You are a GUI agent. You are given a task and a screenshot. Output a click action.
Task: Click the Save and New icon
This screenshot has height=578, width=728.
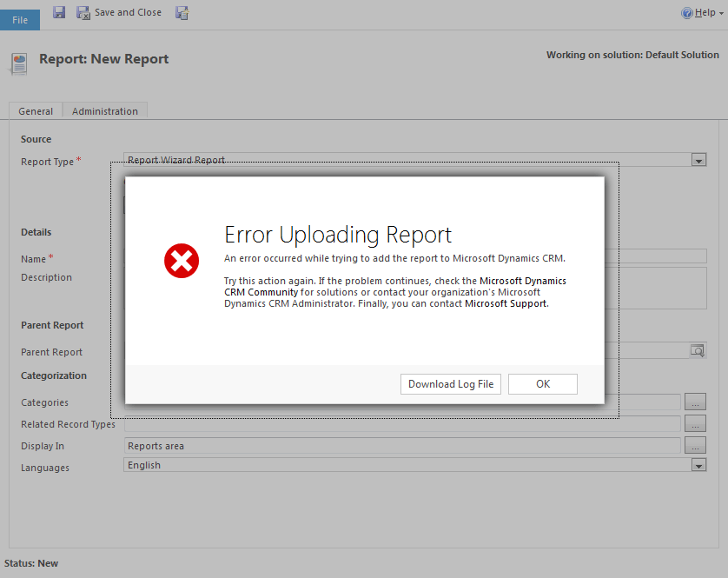182,13
